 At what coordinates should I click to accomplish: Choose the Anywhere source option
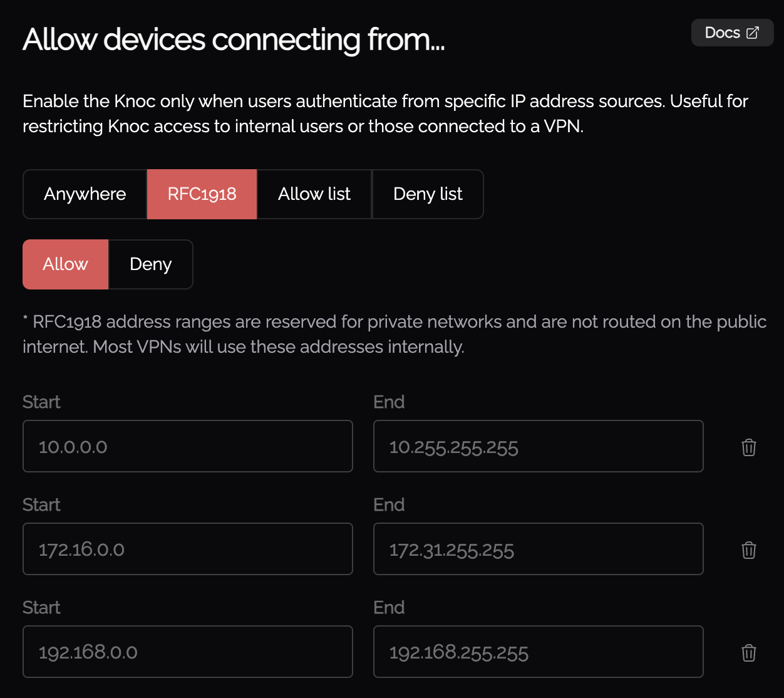coord(85,194)
